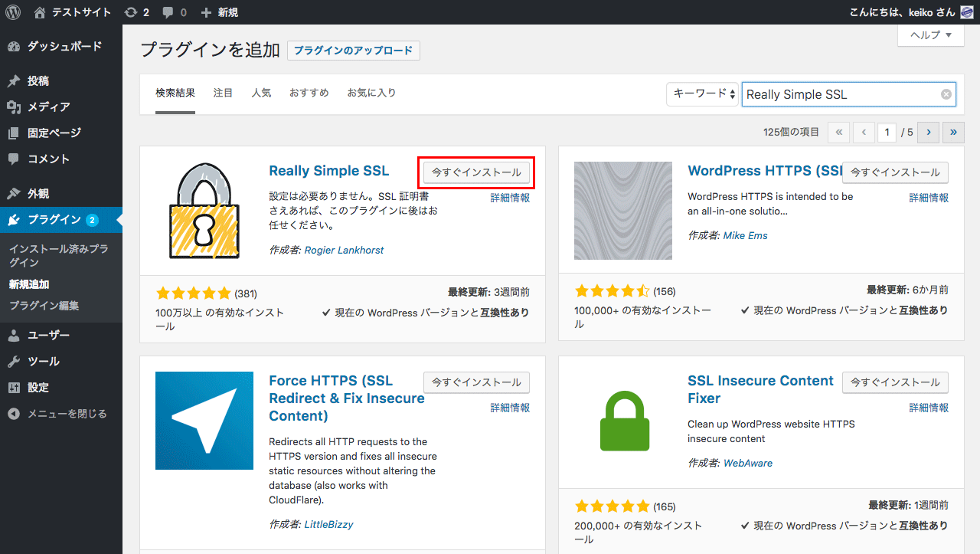Click the 固定ページ page icon in sidebar
The width and height of the screenshot is (980, 554).
click(14, 133)
